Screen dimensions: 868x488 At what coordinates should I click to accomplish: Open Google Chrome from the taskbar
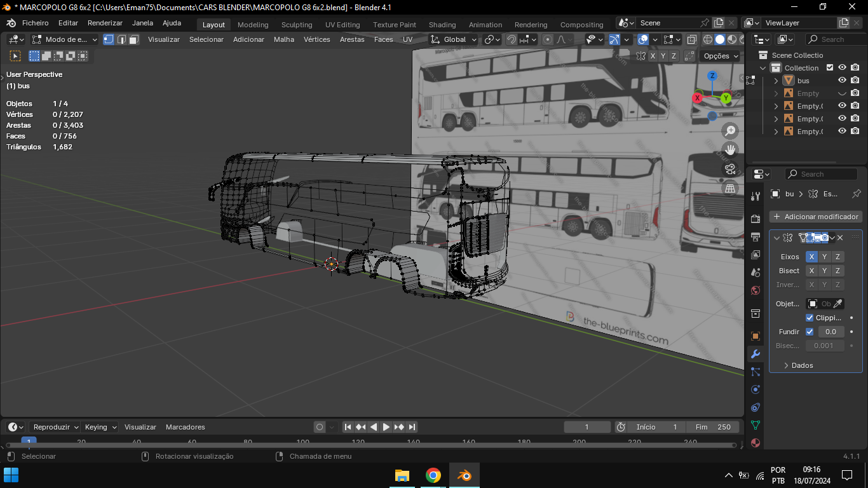433,475
